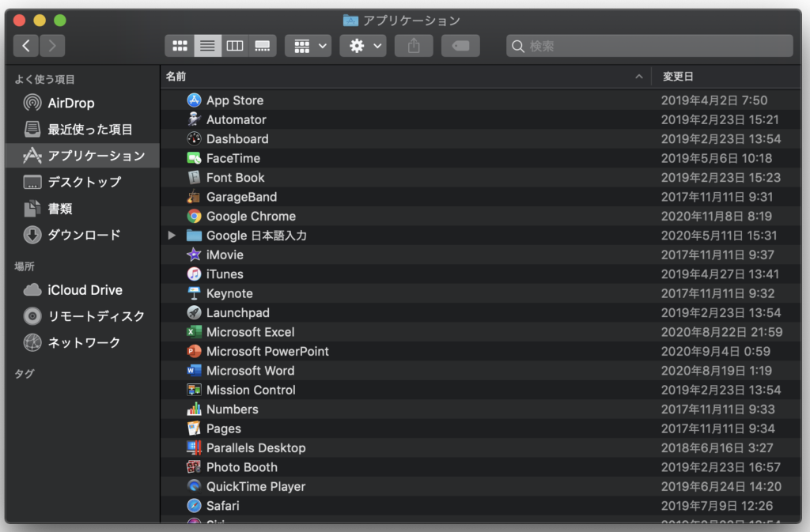Image resolution: width=810 pixels, height=532 pixels.
Task: Click the よく使う項目 sidebar section heading
Action: pos(44,79)
